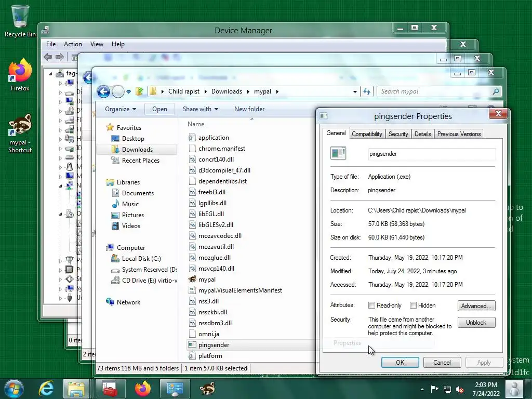The width and height of the screenshot is (532, 399).
Task: Open the address bar history dropdown arrow
Action: tap(355, 91)
